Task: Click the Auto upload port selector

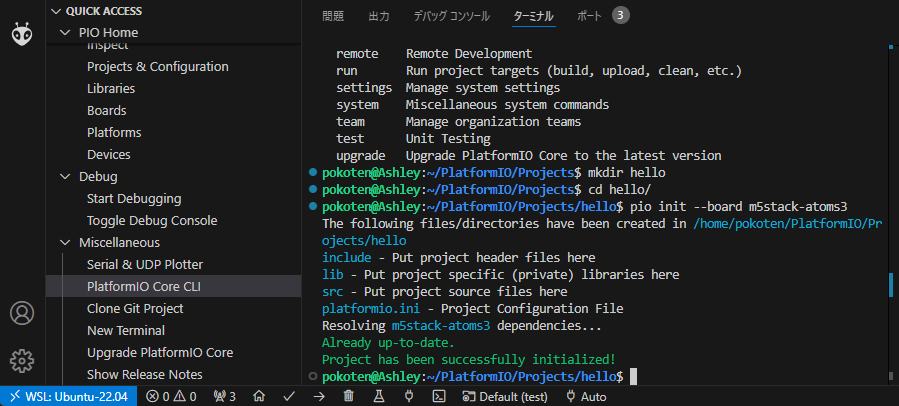Action: tap(586, 396)
